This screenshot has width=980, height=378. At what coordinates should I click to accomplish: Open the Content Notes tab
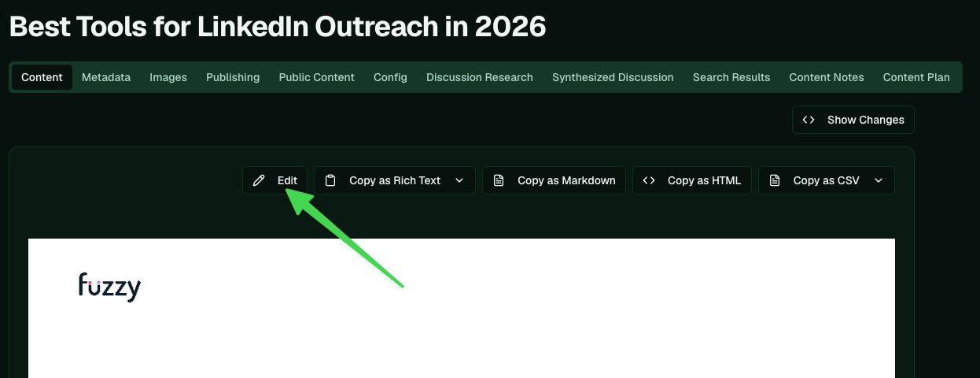click(827, 77)
